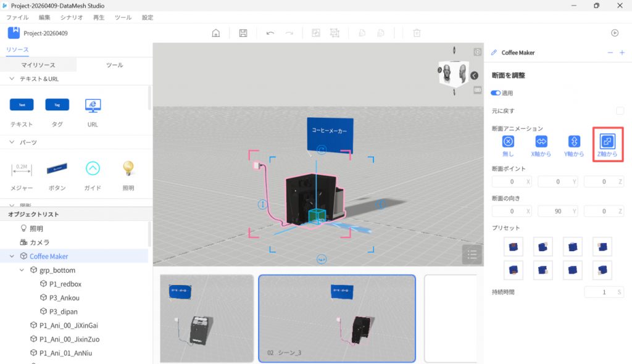The width and height of the screenshot is (632, 364).
Task: Select the X軸から section animation icon
Action: tap(541, 141)
